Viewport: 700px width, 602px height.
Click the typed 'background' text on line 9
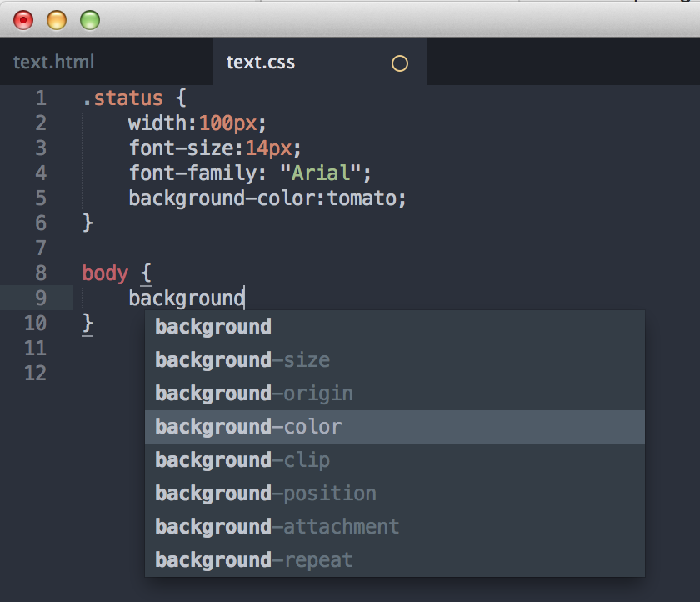click(186, 298)
